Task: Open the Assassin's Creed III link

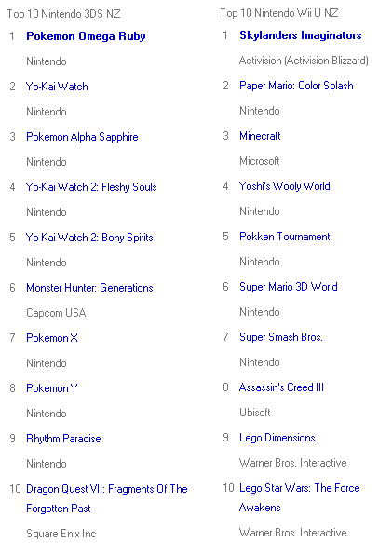Action: [x=281, y=387]
